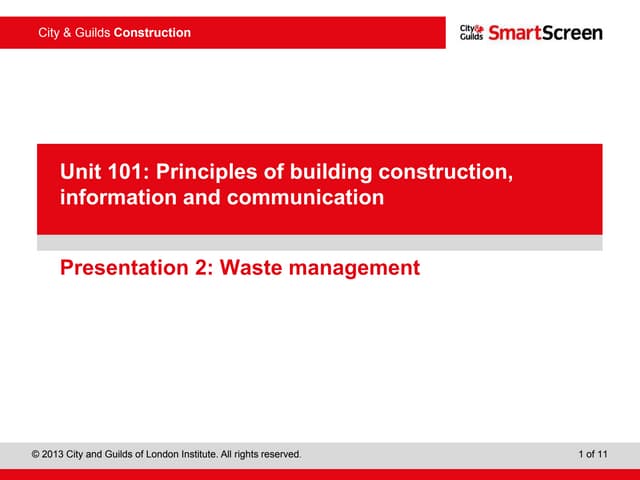Select 'Principles of building construction' title text
This screenshot has height=480, width=640.
tap(330, 173)
